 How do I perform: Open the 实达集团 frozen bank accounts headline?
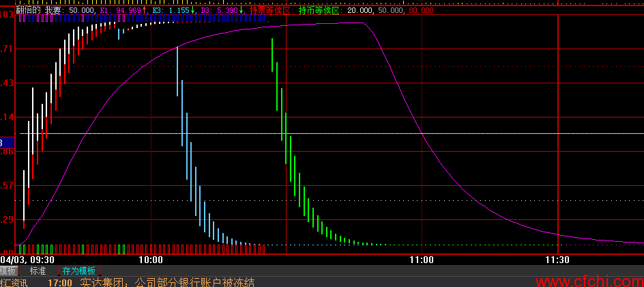(x=167, y=282)
